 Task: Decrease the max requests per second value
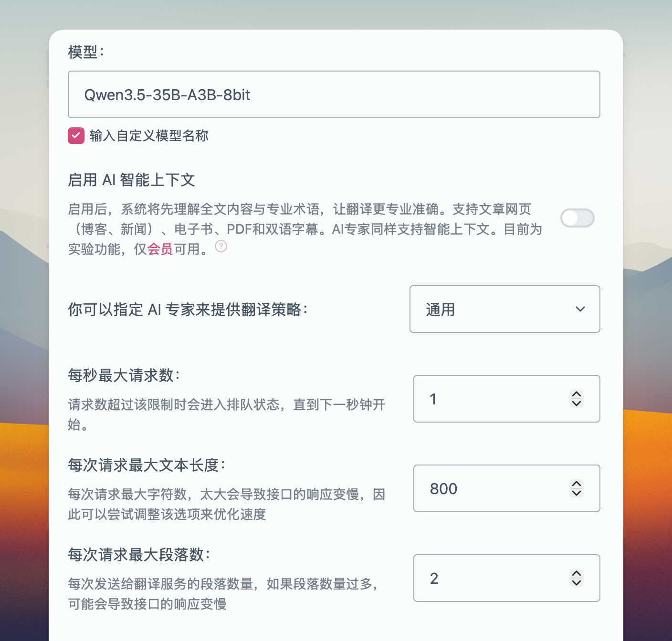[577, 403]
